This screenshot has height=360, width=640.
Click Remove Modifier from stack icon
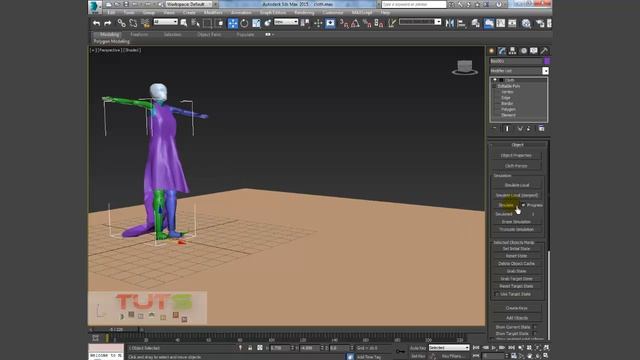tap(529, 129)
